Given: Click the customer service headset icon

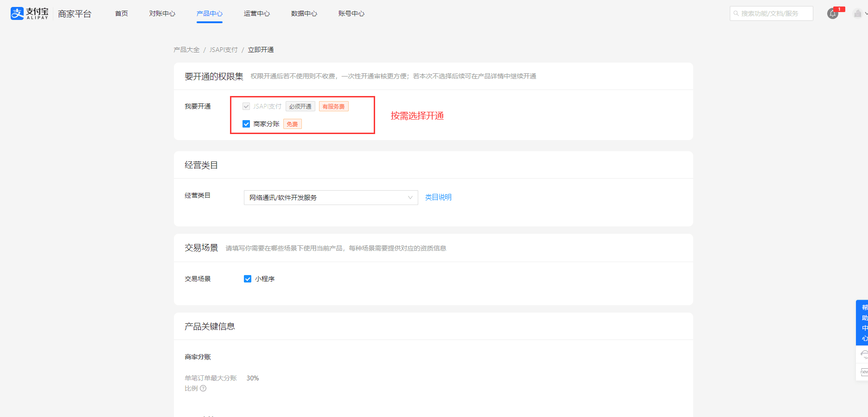Looking at the screenshot, I should coord(863,354).
